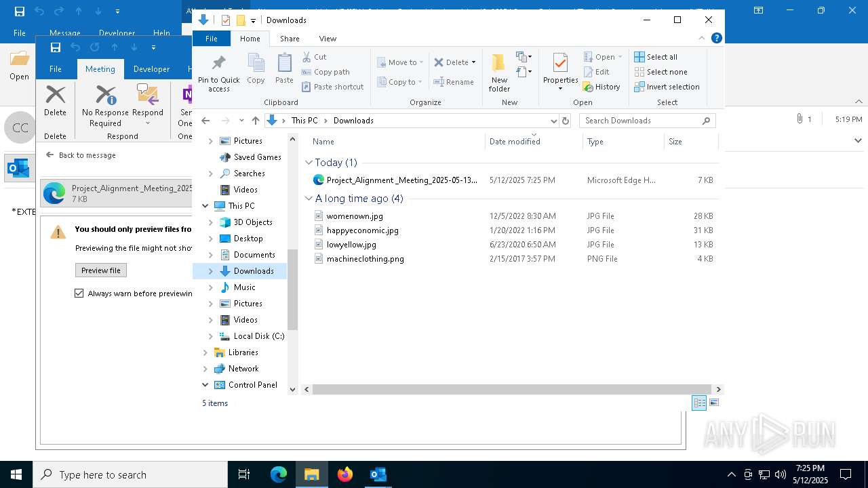This screenshot has height=488, width=868.
Task: Click the horizontal scrollbar in file list
Action: click(x=512, y=389)
